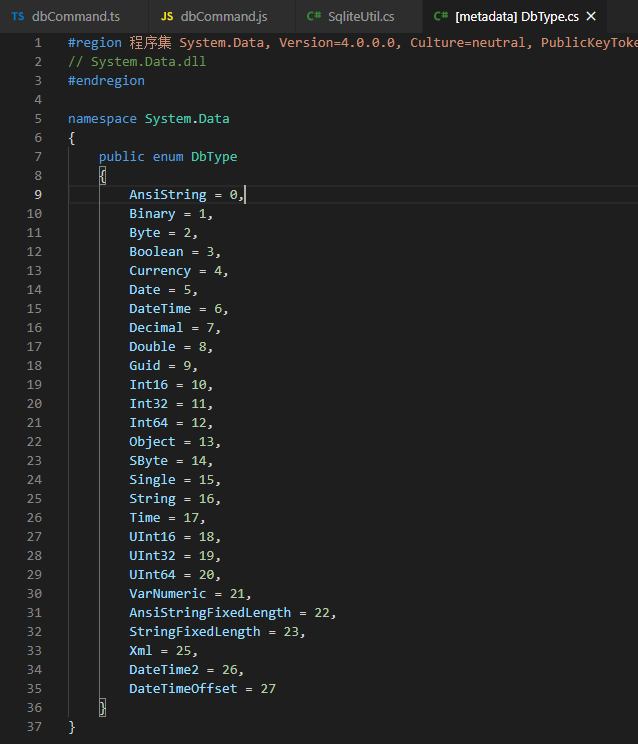The image size is (638, 744).
Task: Click System.Data in the namespace declaration
Action: [x=187, y=119]
